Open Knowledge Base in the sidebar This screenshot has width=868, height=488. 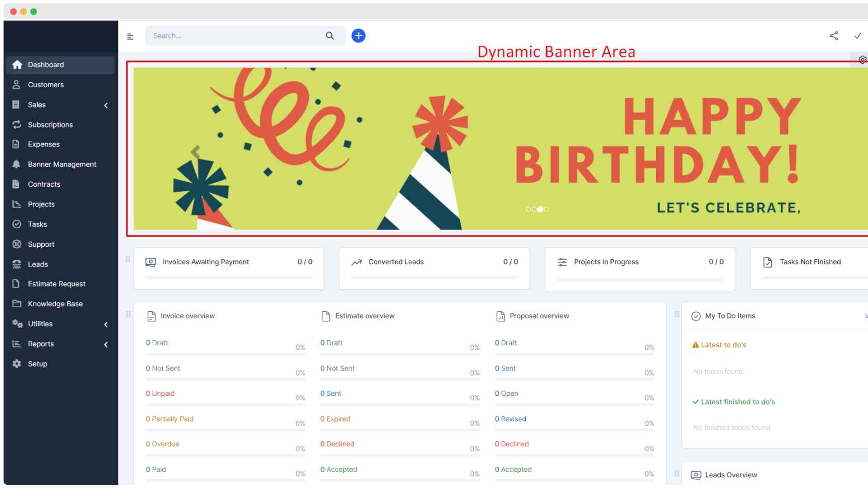coord(55,304)
